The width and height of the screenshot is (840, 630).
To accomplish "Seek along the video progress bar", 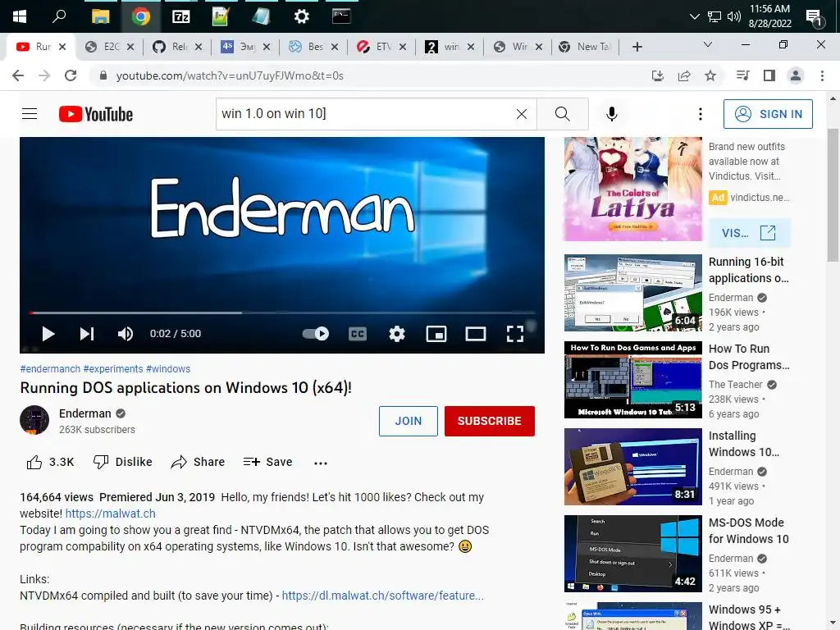I will pos(282,313).
